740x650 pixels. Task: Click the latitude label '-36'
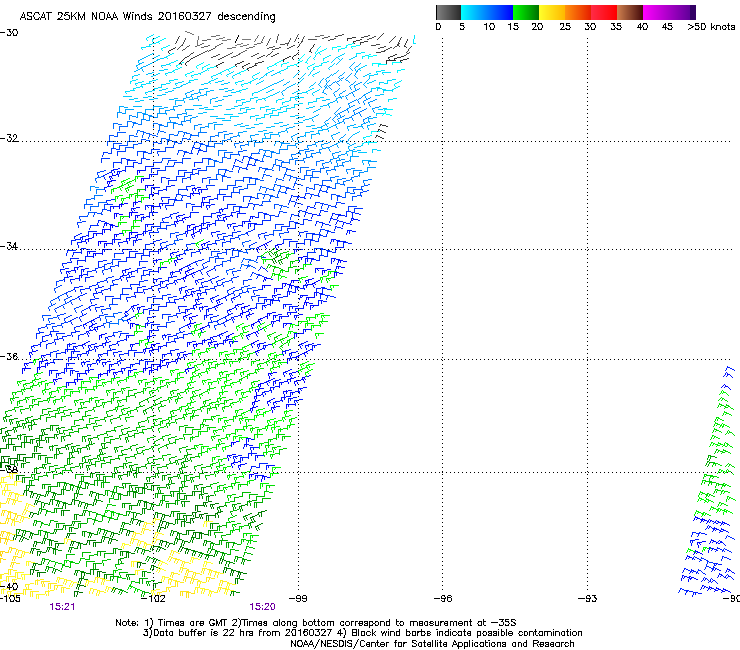[x=9, y=356]
